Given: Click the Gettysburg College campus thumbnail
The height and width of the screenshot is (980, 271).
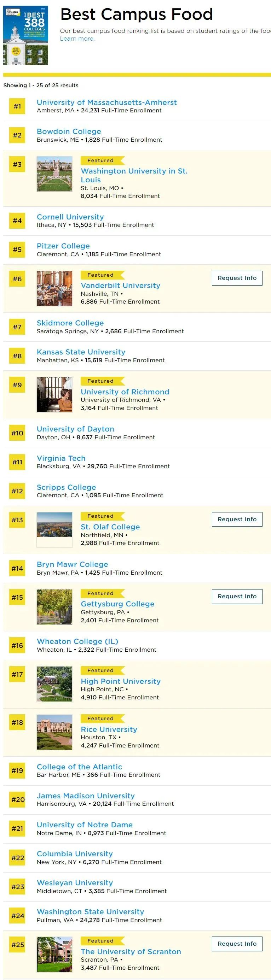Looking at the screenshot, I should pos(54,607).
